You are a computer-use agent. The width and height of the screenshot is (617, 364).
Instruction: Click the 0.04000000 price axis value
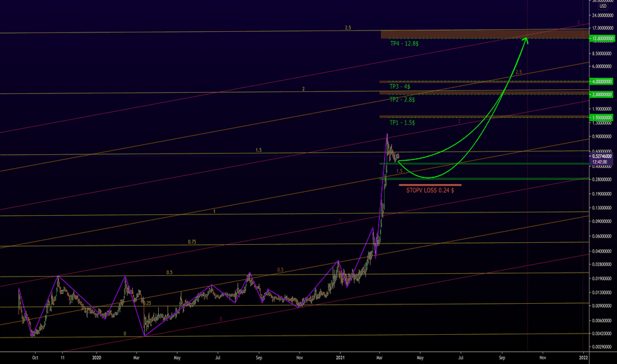(602, 251)
